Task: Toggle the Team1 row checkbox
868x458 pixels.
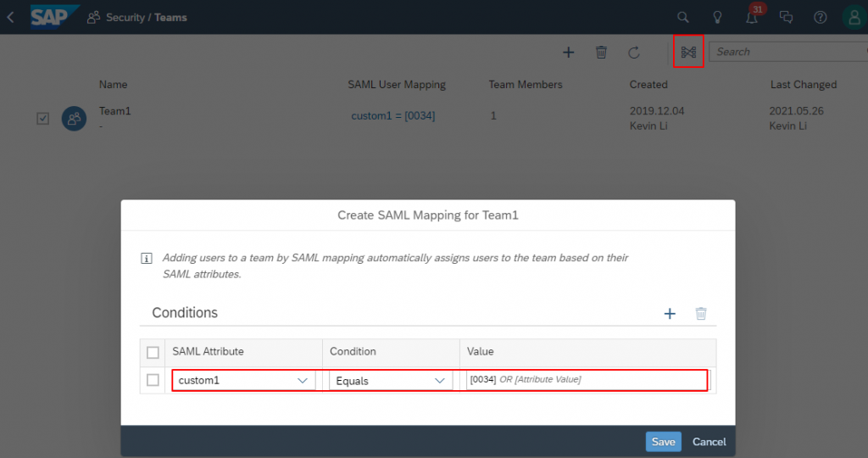Action: click(x=42, y=119)
